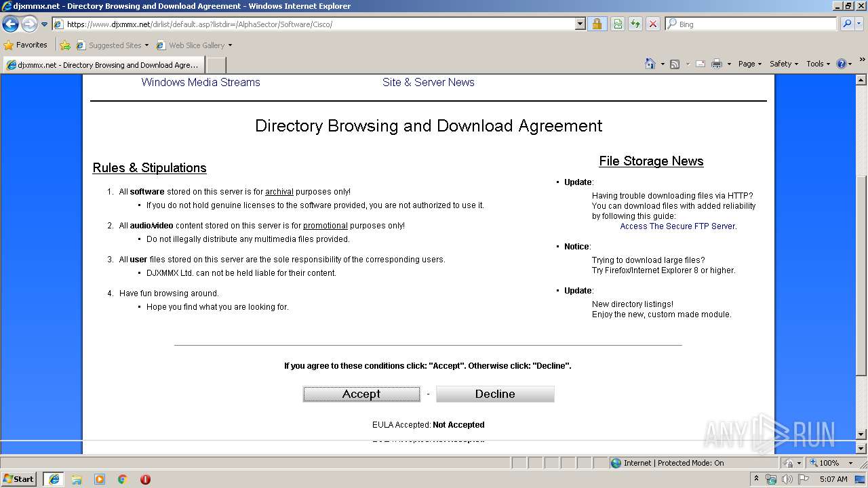Click Add to Favorites Bar icon

pyautogui.click(x=65, y=45)
